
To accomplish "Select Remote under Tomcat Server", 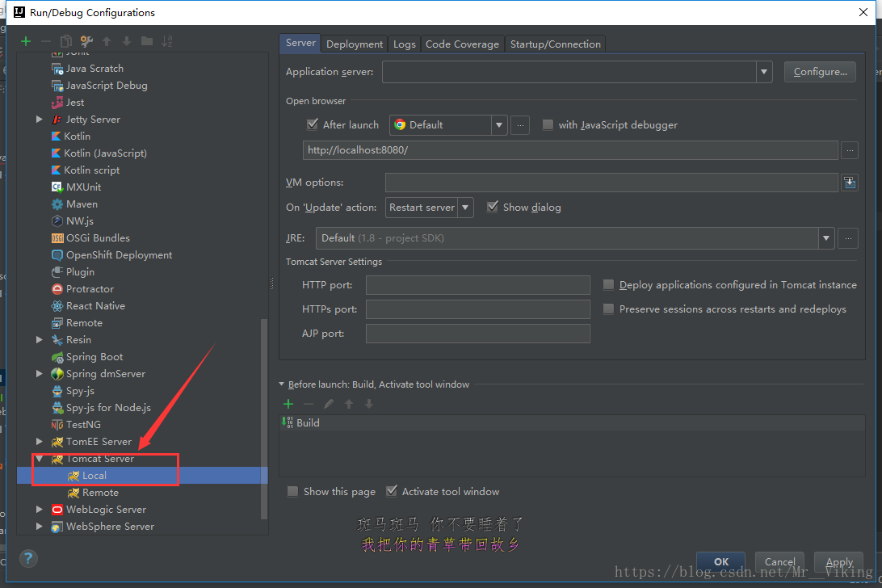I will click(100, 493).
